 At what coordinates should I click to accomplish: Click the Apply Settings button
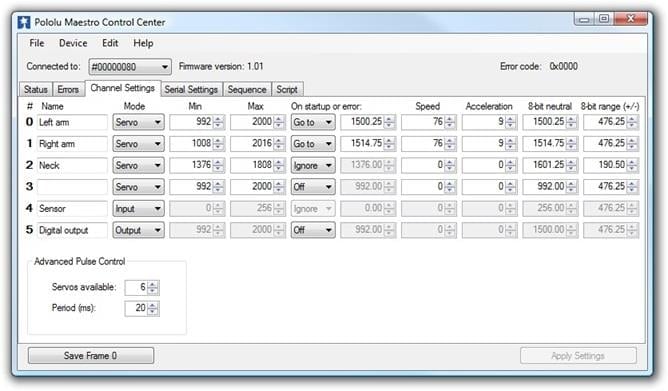(x=578, y=356)
